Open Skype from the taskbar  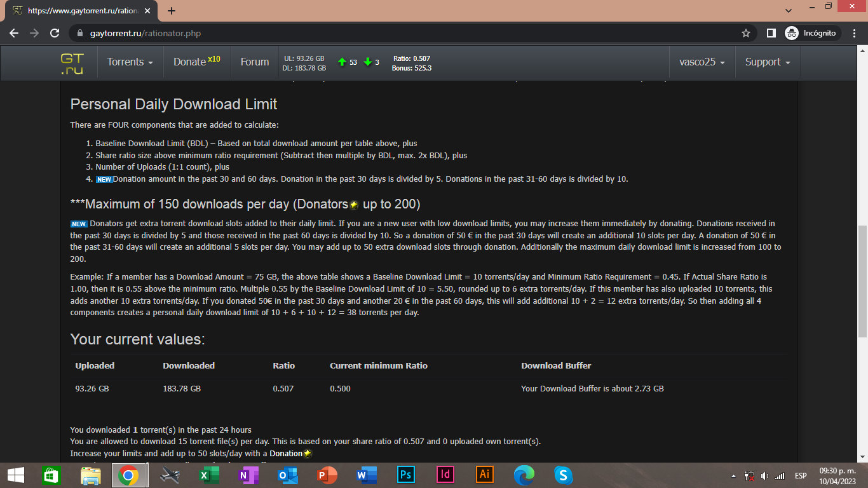[562, 474]
